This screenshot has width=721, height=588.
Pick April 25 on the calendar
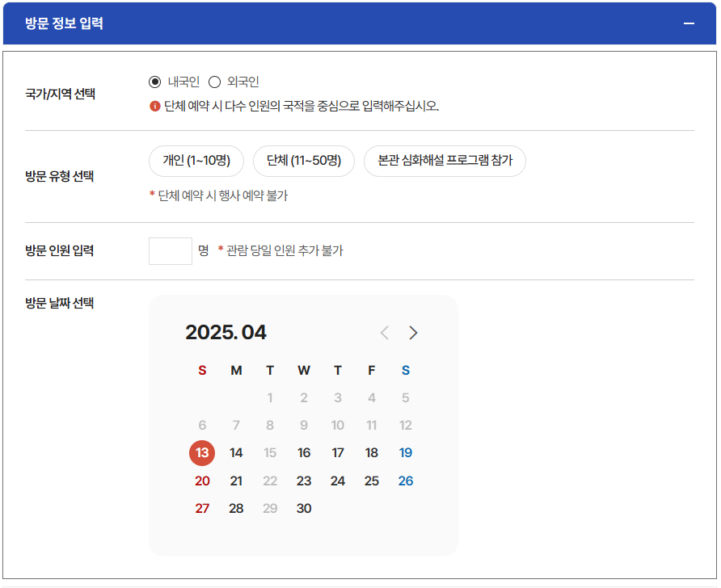coord(372,481)
